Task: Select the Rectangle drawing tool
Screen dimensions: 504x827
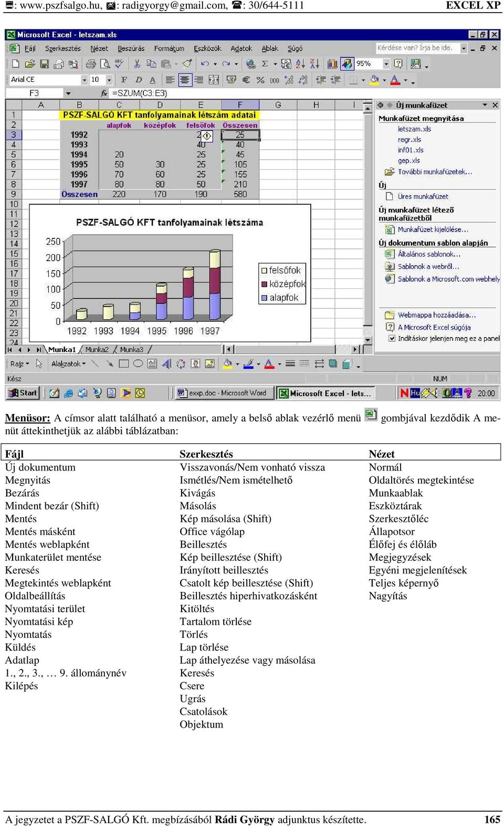Action: [x=124, y=363]
